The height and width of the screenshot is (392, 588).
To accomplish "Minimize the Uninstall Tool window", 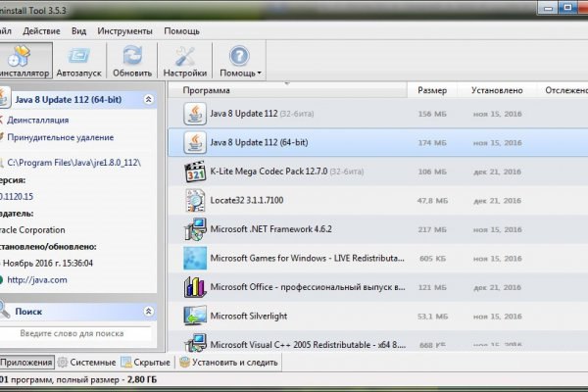I will 548,8.
